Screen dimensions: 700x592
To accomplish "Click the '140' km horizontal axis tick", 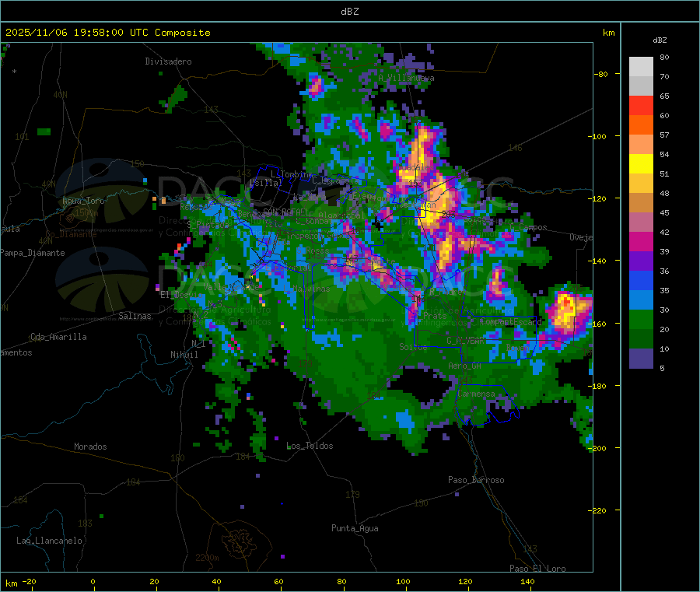I will coord(527,581).
